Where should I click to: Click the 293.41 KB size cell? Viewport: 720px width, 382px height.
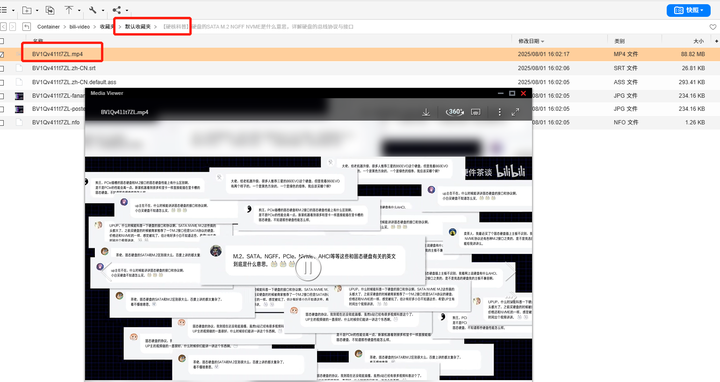click(x=692, y=82)
